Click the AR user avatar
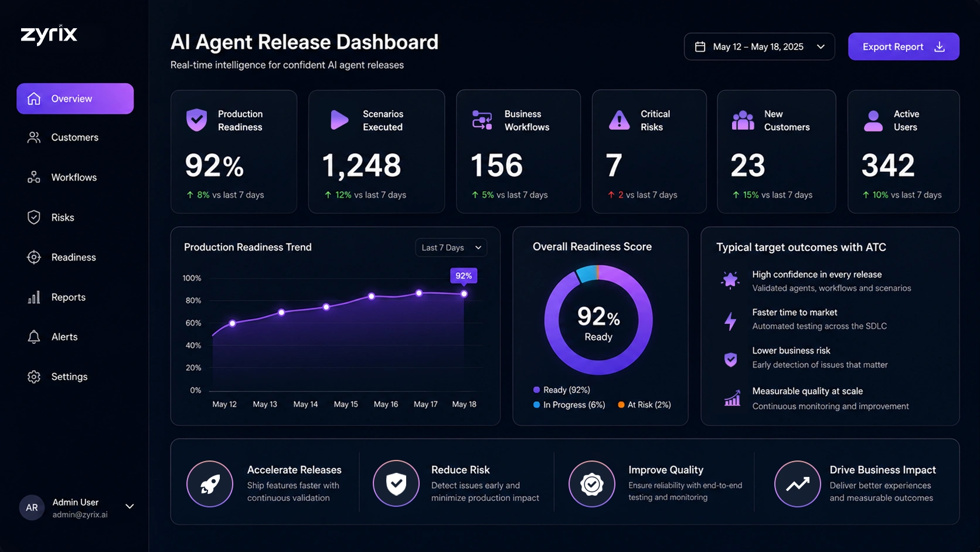980x552 pixels. click(x=32, y=507)
